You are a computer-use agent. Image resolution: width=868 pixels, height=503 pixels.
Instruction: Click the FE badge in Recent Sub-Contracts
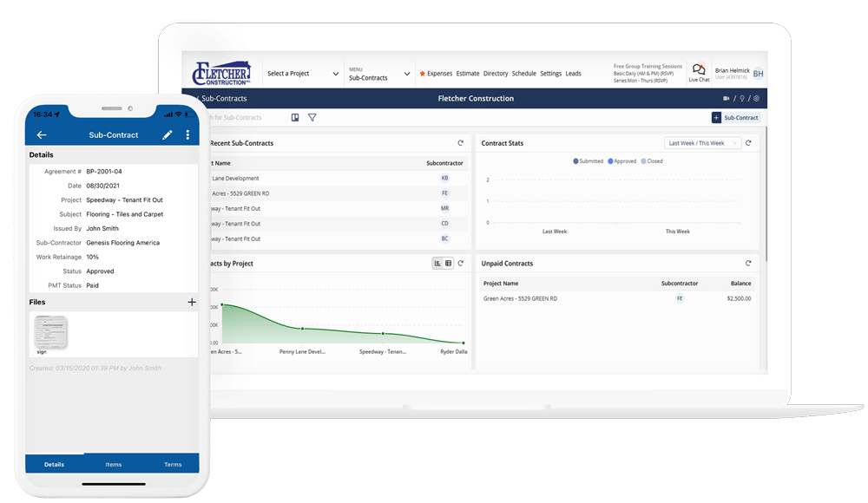[x=444, y=193]
